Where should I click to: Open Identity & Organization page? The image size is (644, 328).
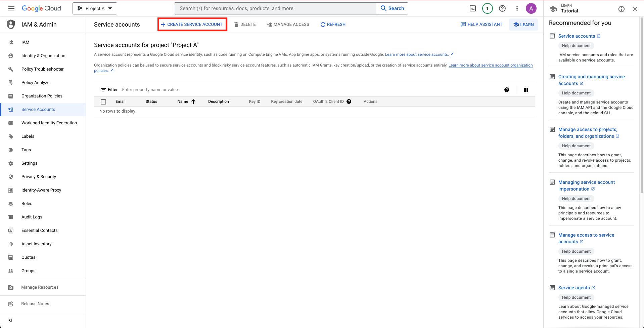pos(43,56)
